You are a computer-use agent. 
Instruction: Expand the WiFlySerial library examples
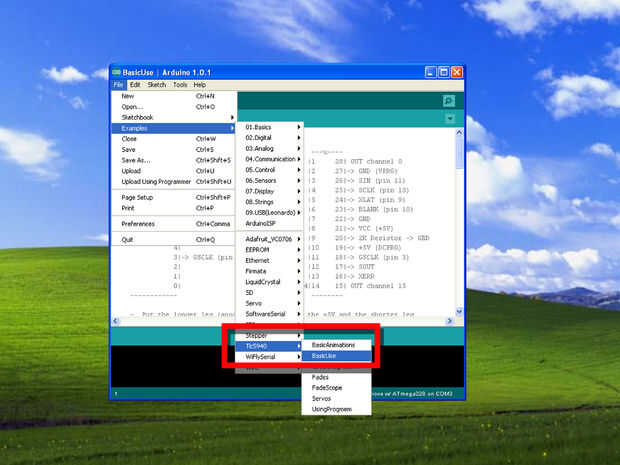pos(270,357)
